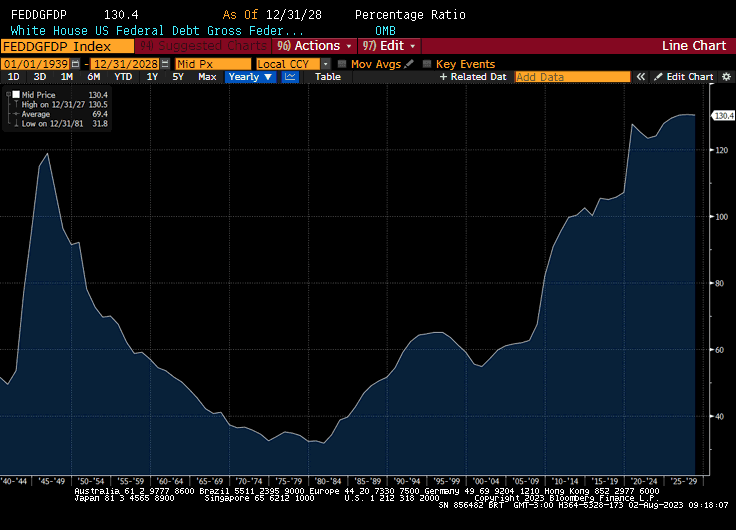Open start date calendar picker icon
The image size is (736, 530).
click(x=76, y=64)
